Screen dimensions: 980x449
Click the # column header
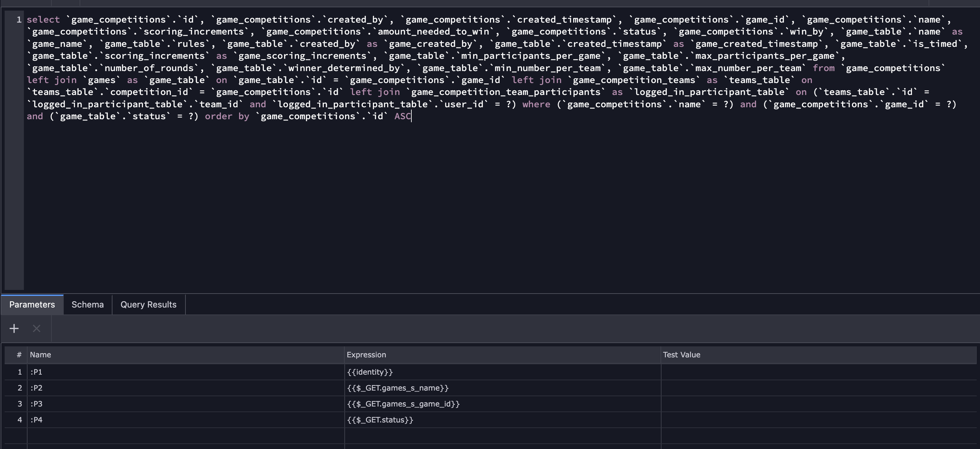pyautogui.click(x=19, y=355)
